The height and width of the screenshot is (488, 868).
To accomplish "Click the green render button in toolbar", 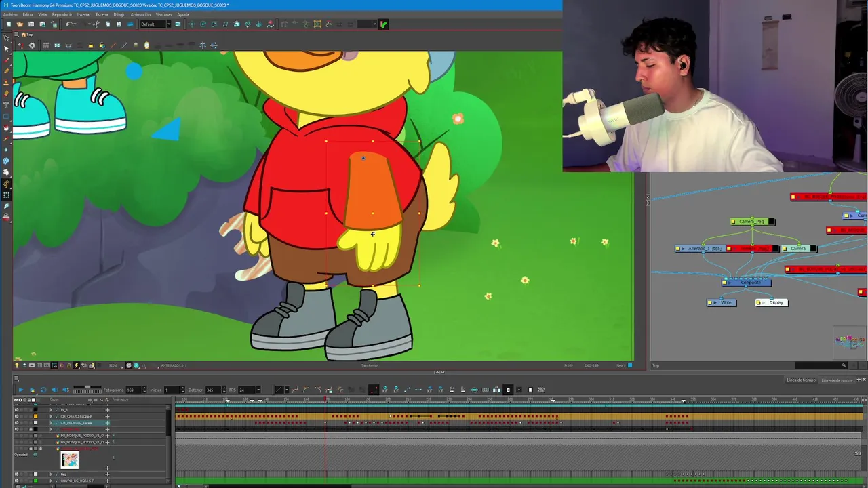I will coord(383,24).
